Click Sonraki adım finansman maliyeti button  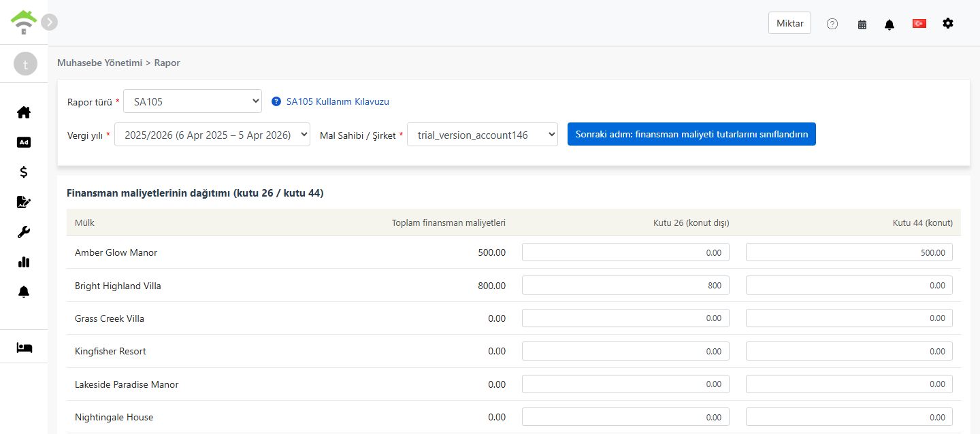point(691,134)
